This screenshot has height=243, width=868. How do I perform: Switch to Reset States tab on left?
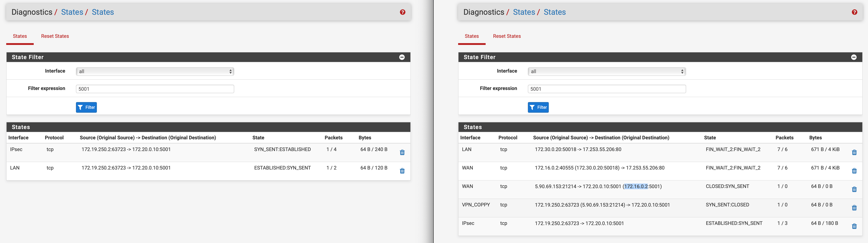(x=55, y=36)
